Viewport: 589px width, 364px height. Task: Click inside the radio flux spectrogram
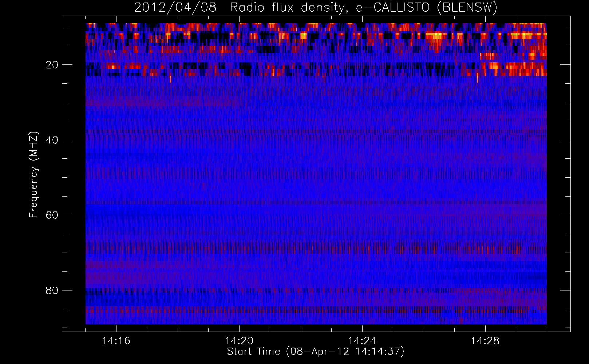point(316,174)
